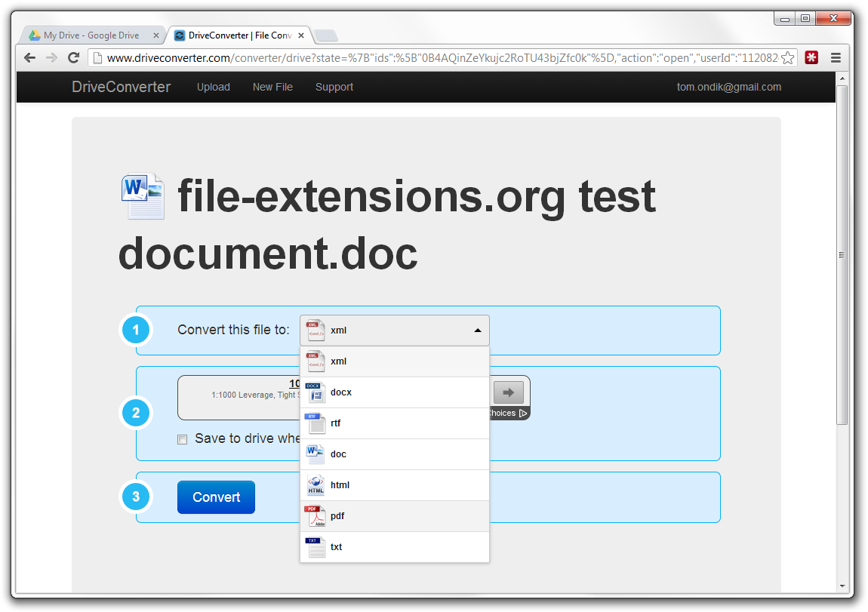Click the address bar URL field
The height and width of the screenshot is (612, 868).
pos(442,57)
